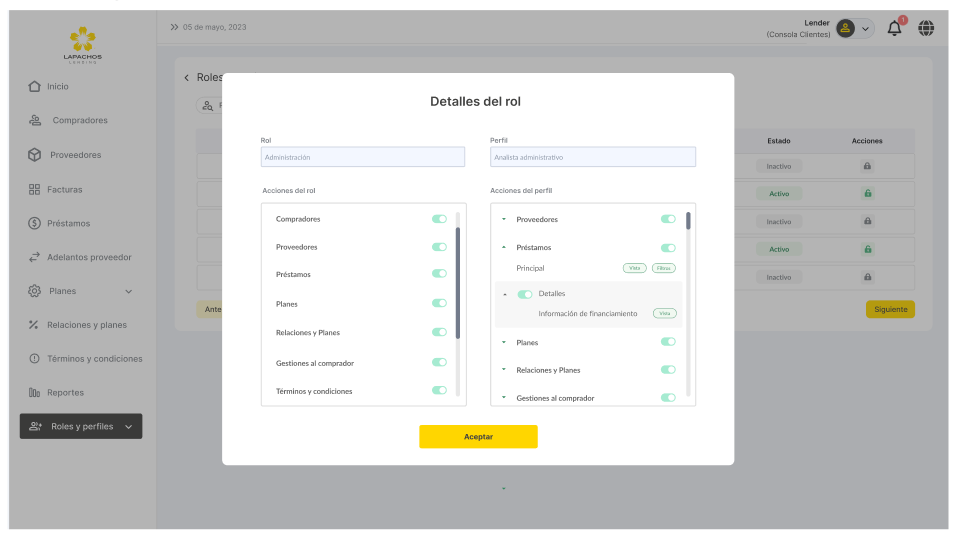This screenshot has height=539, width=954.
Task: Select Roles y perfiles menu item
Action: point(81,426)
